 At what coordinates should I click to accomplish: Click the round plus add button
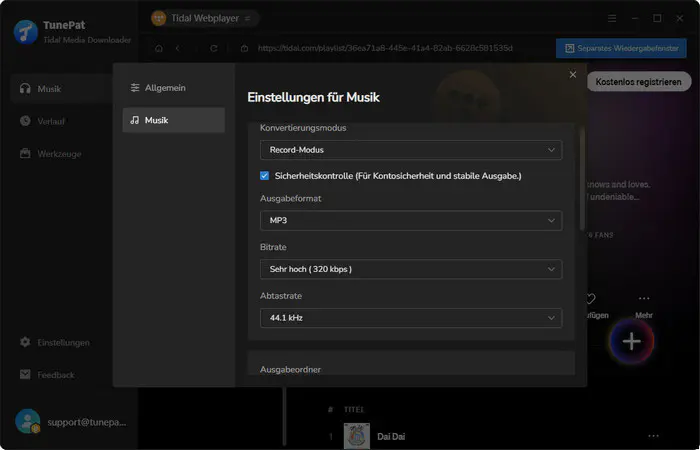point(632,342)
